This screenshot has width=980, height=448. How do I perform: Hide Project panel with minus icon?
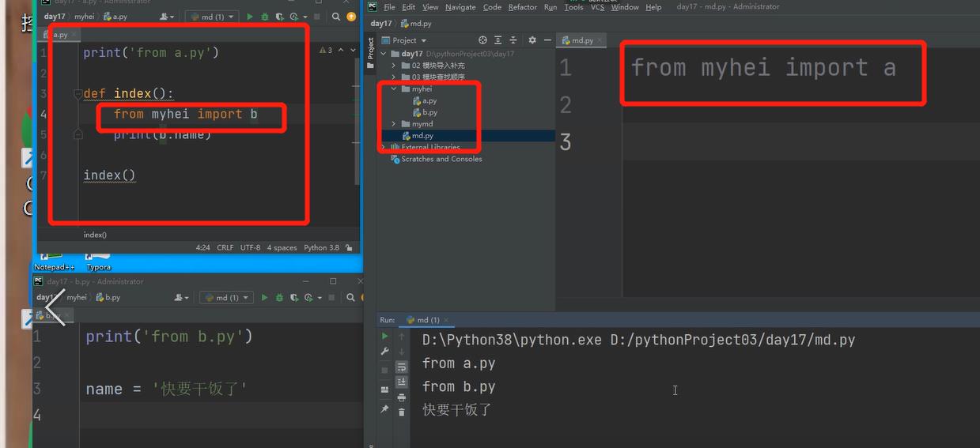(546, 40)
